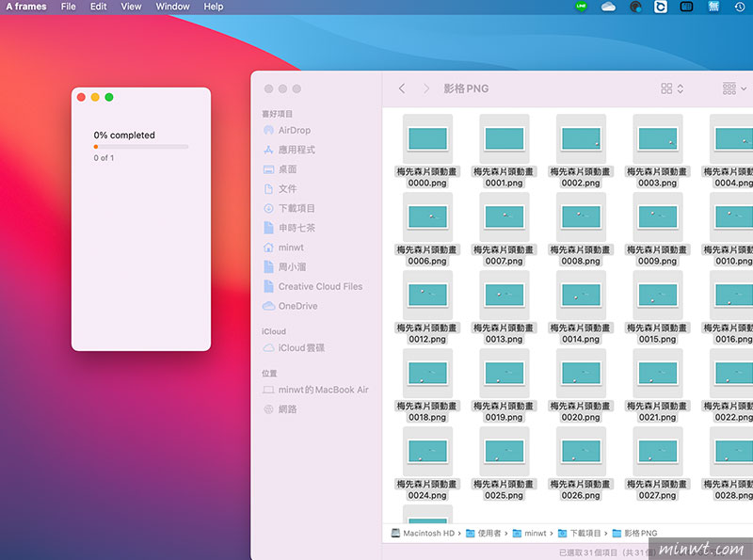Click 使用者 in Finder path bar

pyautogui.click(x=484, y=533)
